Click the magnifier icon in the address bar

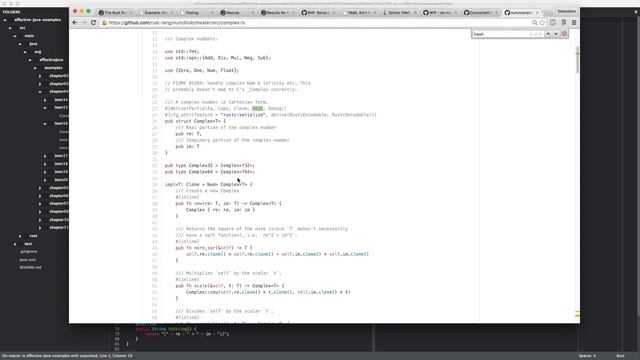tap(534, 23)
